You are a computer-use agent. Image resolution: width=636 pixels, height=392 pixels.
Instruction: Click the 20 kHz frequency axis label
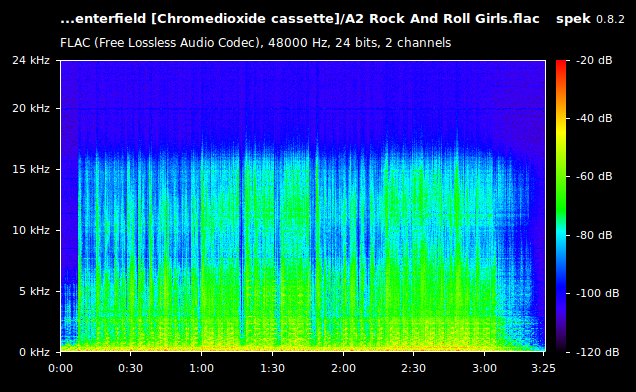[x=31, y=108]
